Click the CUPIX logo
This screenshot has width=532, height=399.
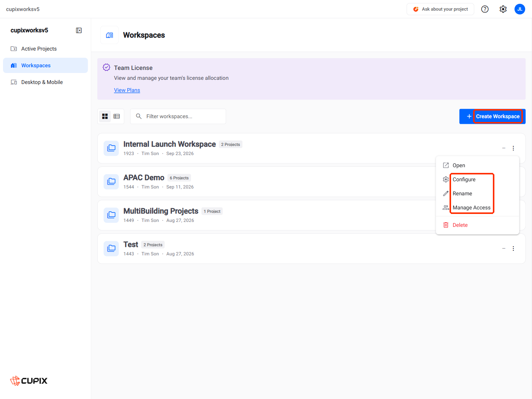(29, 381)
